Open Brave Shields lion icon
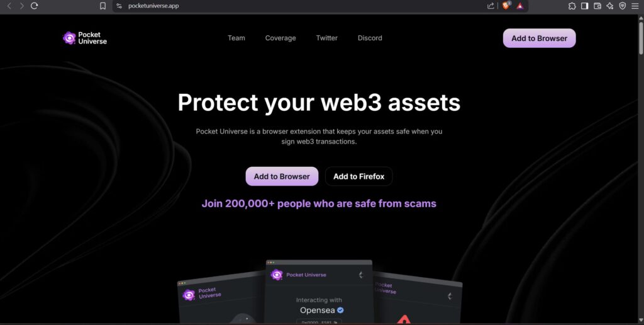 click(506, 6)
